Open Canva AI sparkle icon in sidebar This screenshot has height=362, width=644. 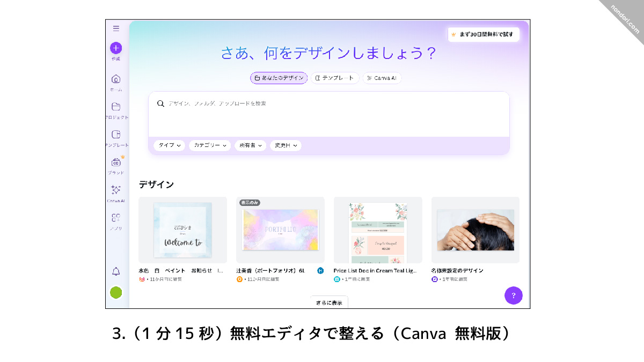116,190
